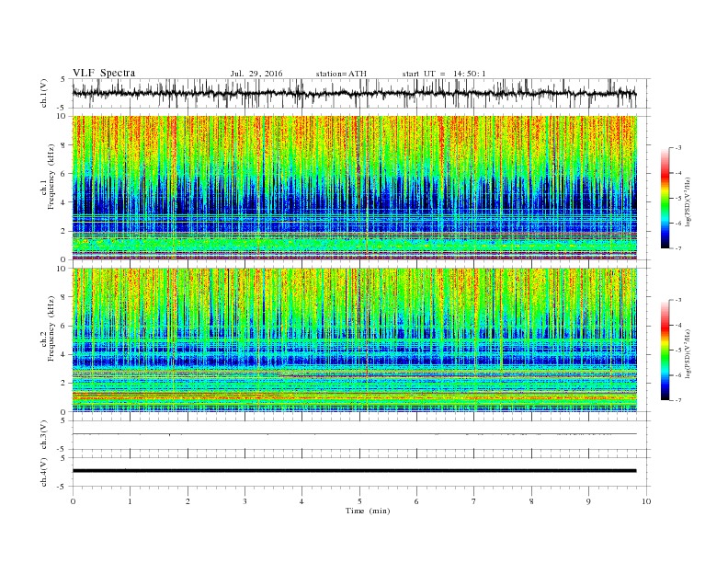
Task: Click the "-5" label on ch.1 colorbar
Action: click(x=678, y=199)
